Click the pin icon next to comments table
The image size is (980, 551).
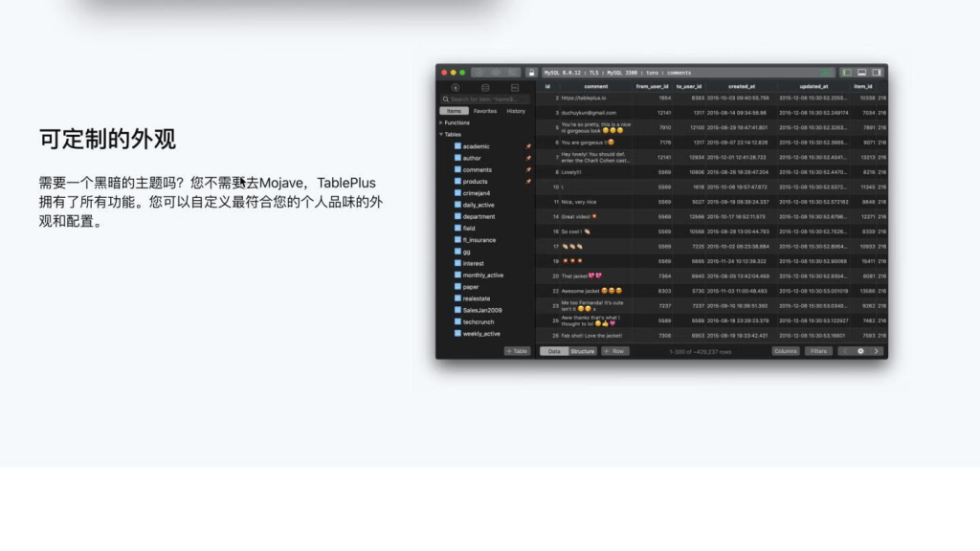(x=528, y=170)
